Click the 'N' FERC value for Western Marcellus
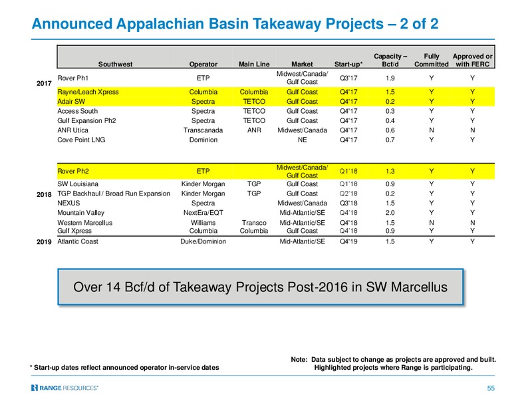This screenshot has height=399, width=532. point(472,223)
